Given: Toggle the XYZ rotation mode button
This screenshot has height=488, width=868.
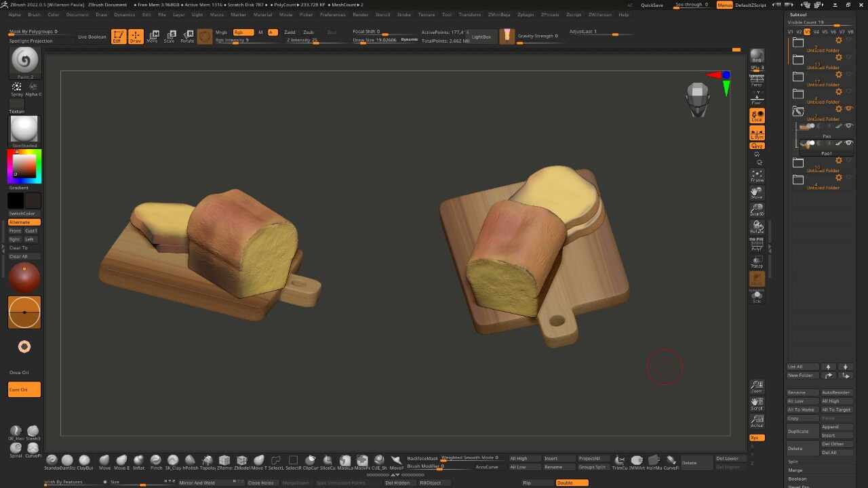Looking at the screenshot, I should tap(757, 146).
